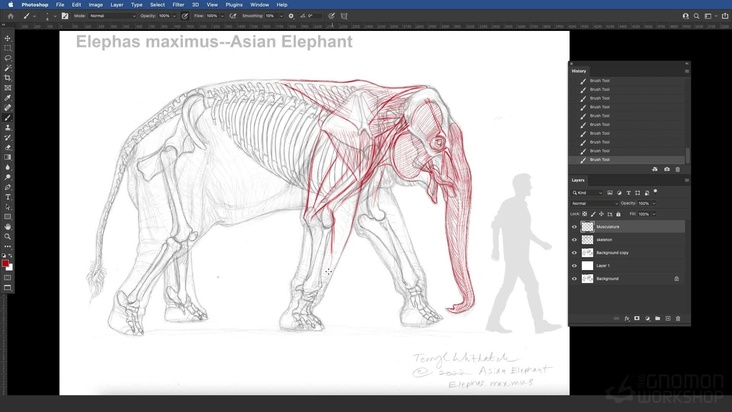Select the Path Selection tool
Image resolution: width=732 pixels, height=412 pixels.
[x=7, y=207]
